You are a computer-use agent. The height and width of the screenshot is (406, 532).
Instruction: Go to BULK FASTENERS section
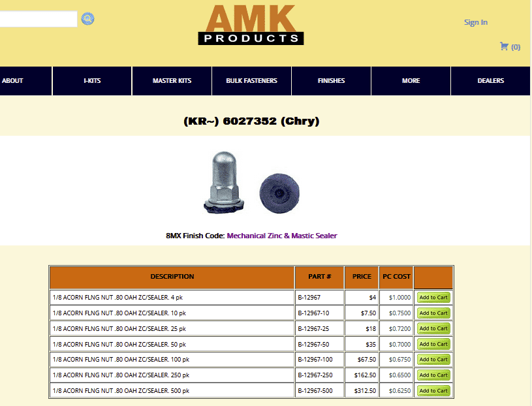pos(251,81)
